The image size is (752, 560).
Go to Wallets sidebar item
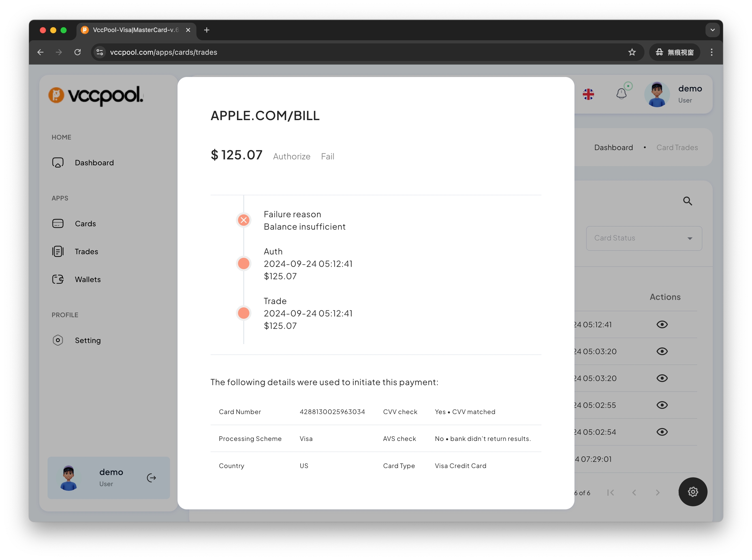coord(87,279)
